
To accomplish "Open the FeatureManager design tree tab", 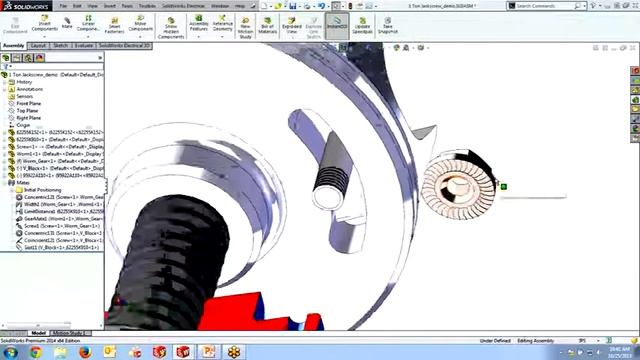I will [x=6, y=58].
